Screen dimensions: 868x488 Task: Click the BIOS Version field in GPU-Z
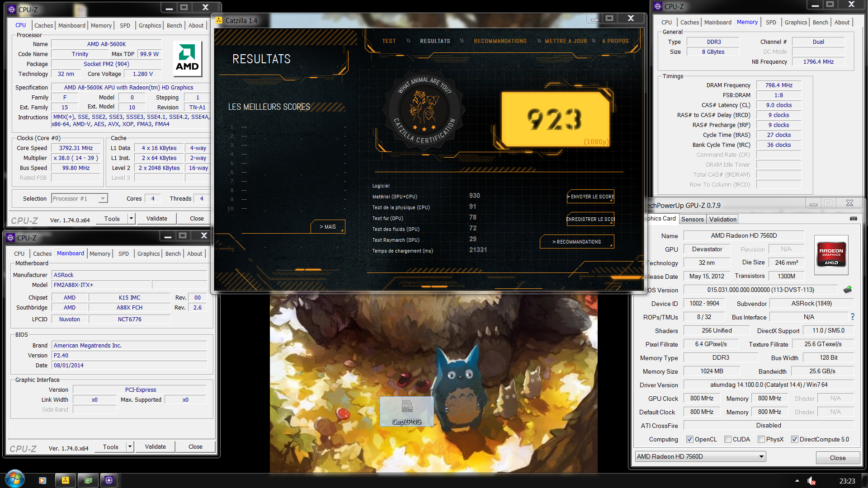pos(760,290)
